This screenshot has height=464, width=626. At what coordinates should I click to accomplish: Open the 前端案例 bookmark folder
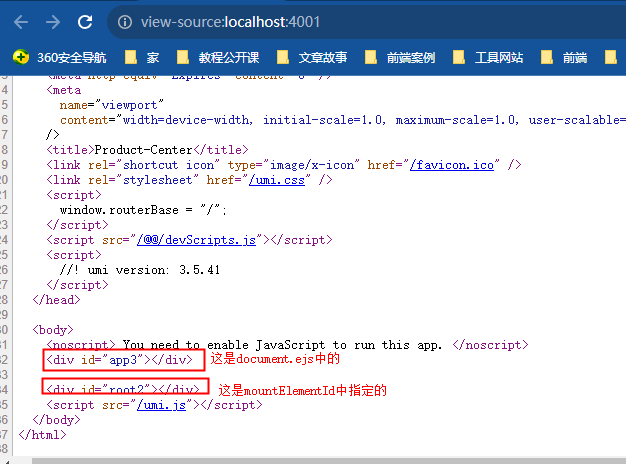coord(400,58)
